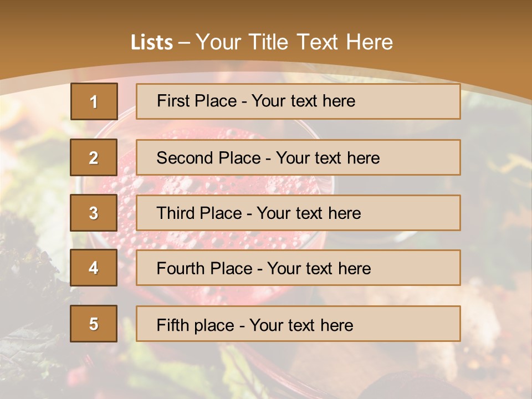Click the word Fourth in the list

[x=180, y=269]
